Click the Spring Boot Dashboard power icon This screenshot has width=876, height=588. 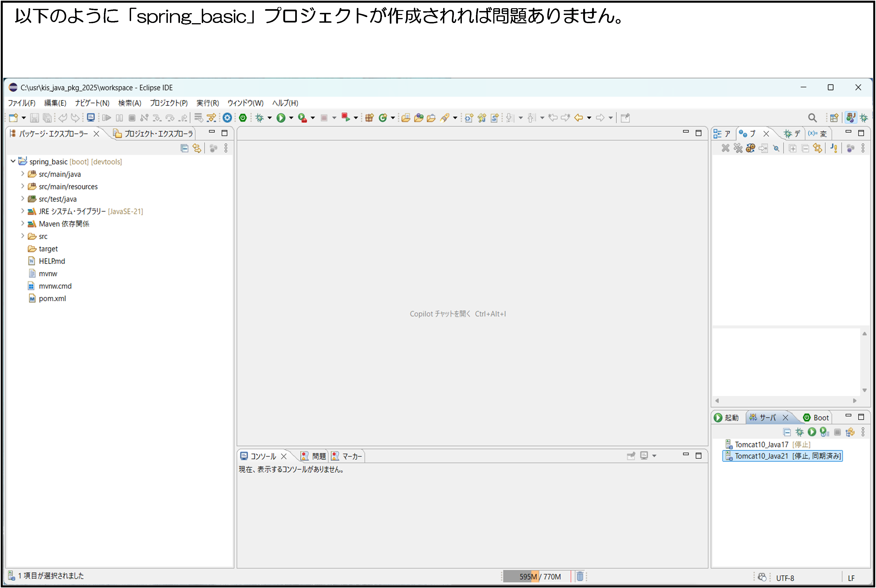(243, 118)
